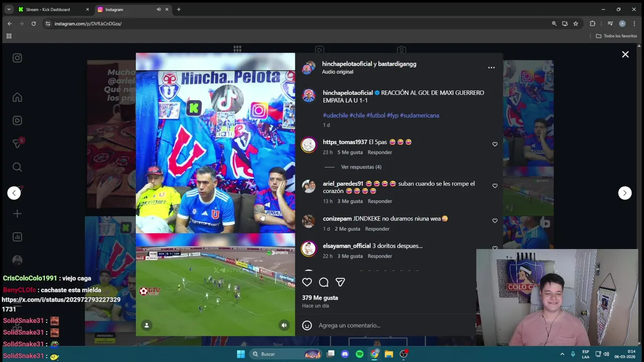Open Search icon in Instagram sidebar

coord(17,167)
